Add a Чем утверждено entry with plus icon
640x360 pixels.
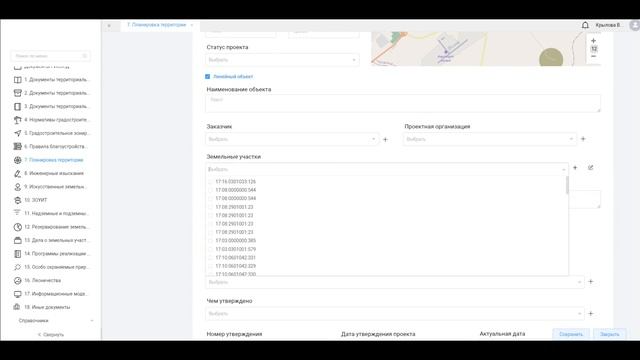(591, 314)
